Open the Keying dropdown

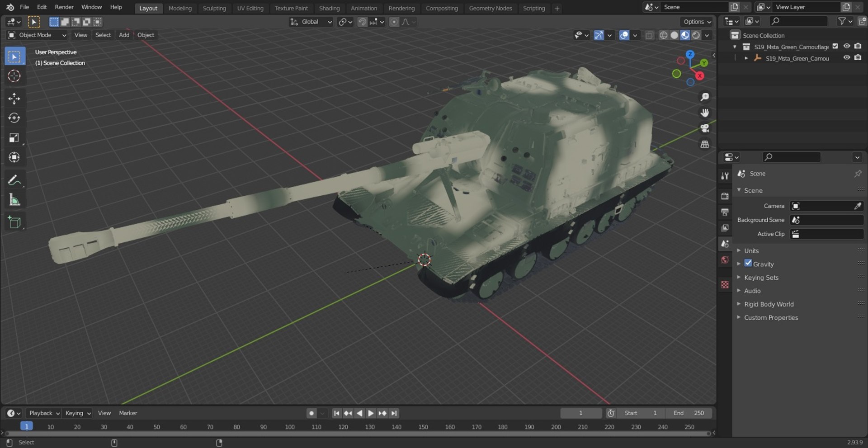77,413
